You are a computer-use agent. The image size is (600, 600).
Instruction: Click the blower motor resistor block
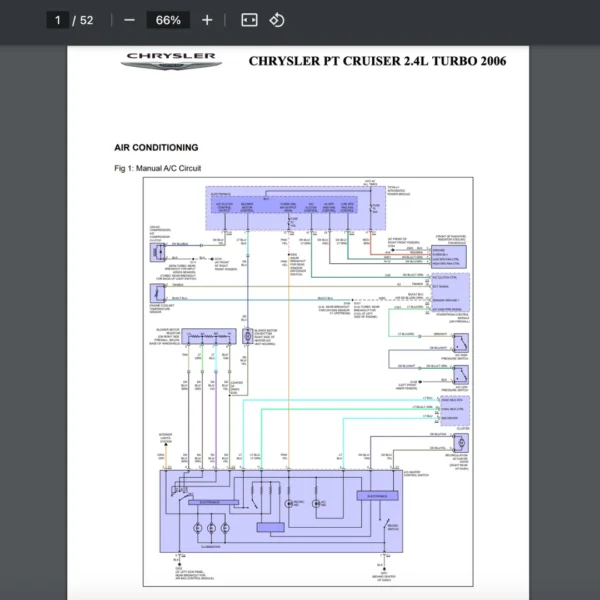pos(212,338)
